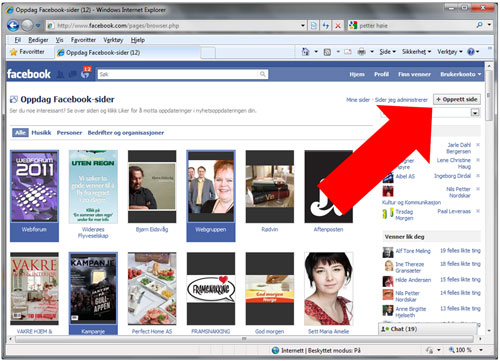
Task: Click the home icon in command bar
Action: [305, 52]
